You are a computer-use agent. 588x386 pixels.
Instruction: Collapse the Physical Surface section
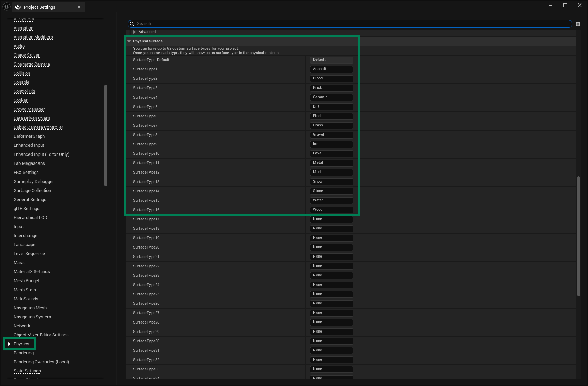[129, 41]
